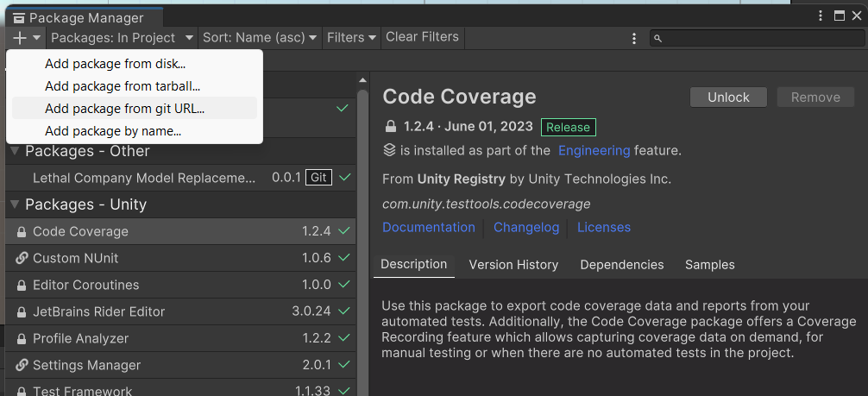Click the window's vertical three-dot menu

pyautogui.click(x=820, y=16)
